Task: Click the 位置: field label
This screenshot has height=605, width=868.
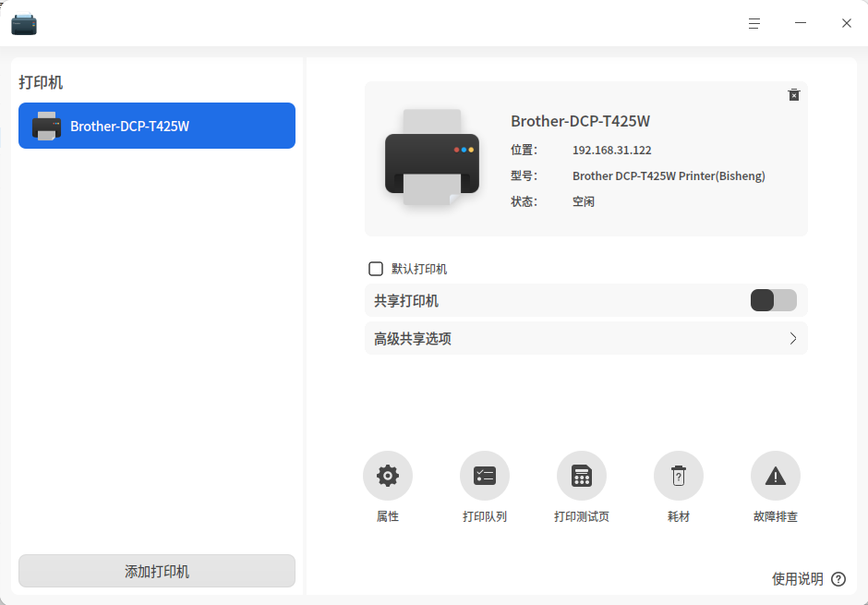Action: [x=524, y=150]
